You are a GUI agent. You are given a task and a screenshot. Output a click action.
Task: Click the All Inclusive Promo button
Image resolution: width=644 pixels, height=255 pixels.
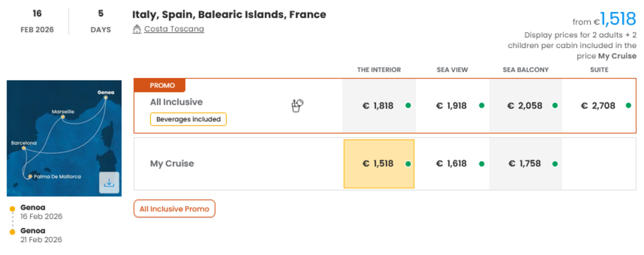174,209
